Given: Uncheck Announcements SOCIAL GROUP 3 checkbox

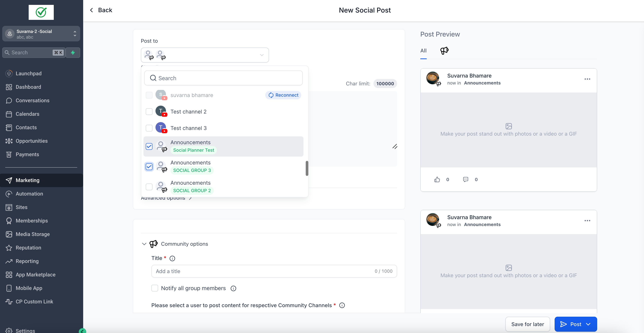Looking at the screenshot, I should point(149,167).
